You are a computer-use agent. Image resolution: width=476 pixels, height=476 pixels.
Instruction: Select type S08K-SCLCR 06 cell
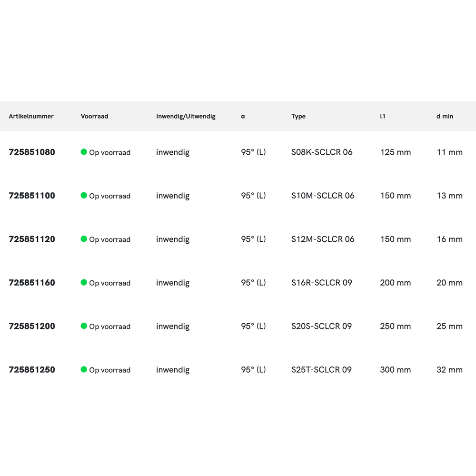coord(322,152)
